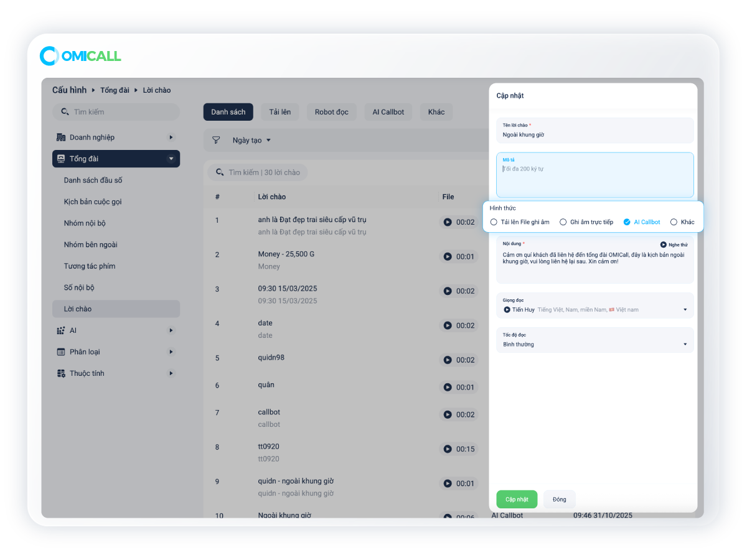
Task: Open the Tốc độ đọc speed dropdown
Action: point(595,340)
